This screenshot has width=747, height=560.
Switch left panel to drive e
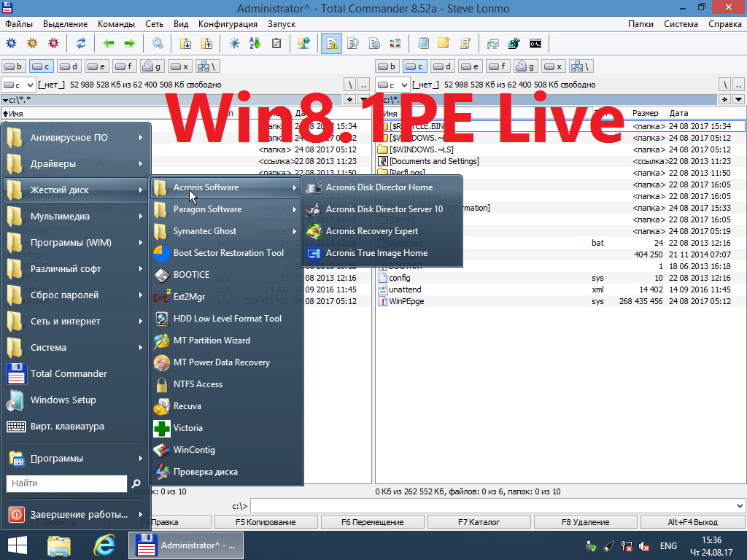pyautogui.click(x=97, y=66)
